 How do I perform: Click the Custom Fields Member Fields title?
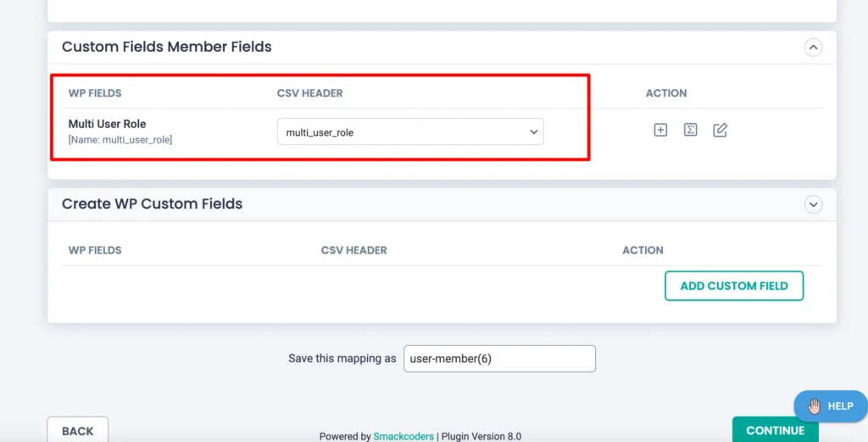(x=167, y=47)
